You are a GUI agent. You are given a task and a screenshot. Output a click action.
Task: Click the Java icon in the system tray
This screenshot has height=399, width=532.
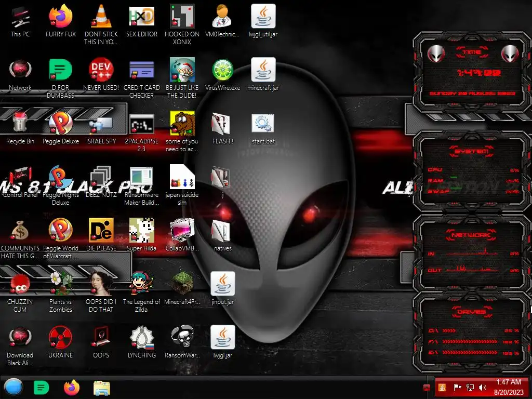point(442,388)
